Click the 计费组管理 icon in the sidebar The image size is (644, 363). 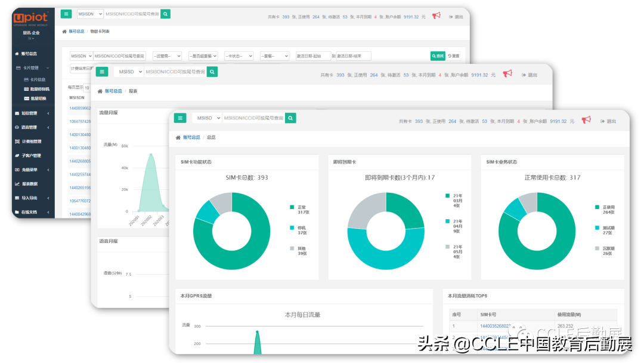[17, 141]
